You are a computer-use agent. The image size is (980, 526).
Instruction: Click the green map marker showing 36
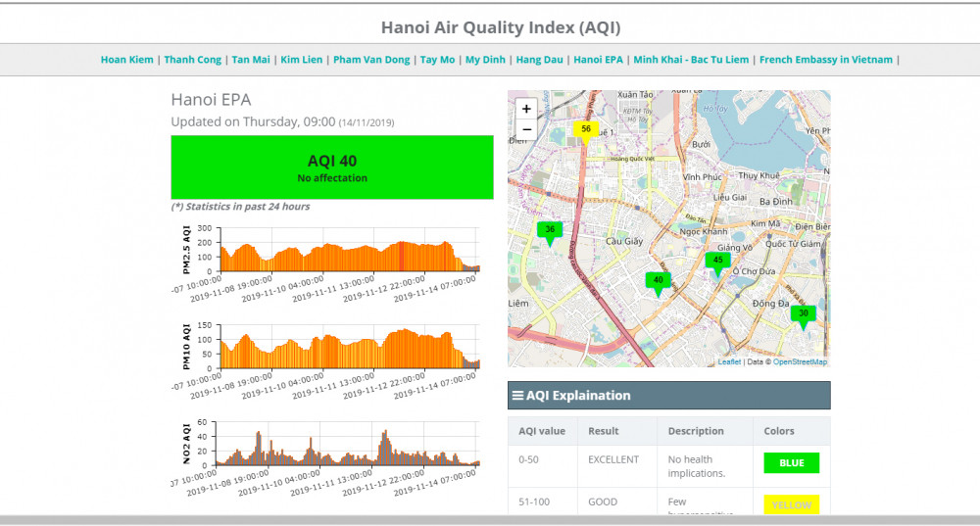pos(550,231)
